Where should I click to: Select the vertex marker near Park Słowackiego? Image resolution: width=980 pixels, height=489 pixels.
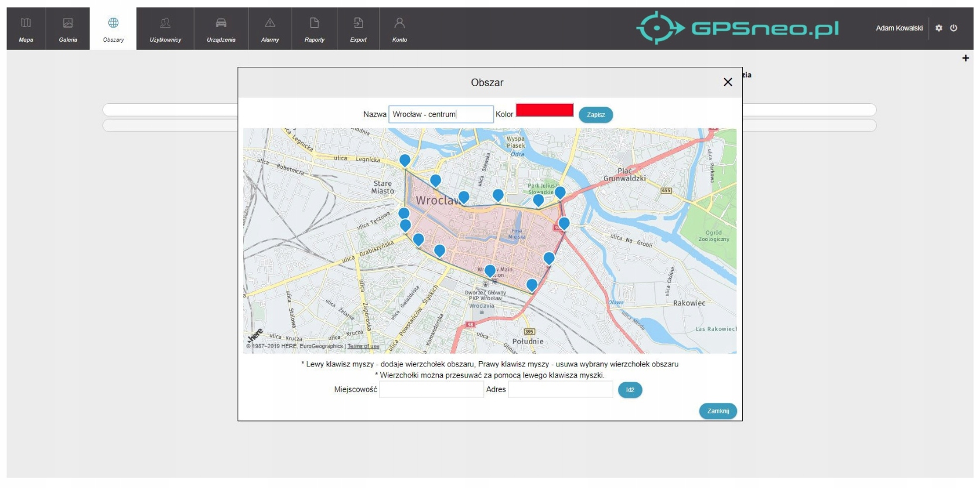(538, 201)
